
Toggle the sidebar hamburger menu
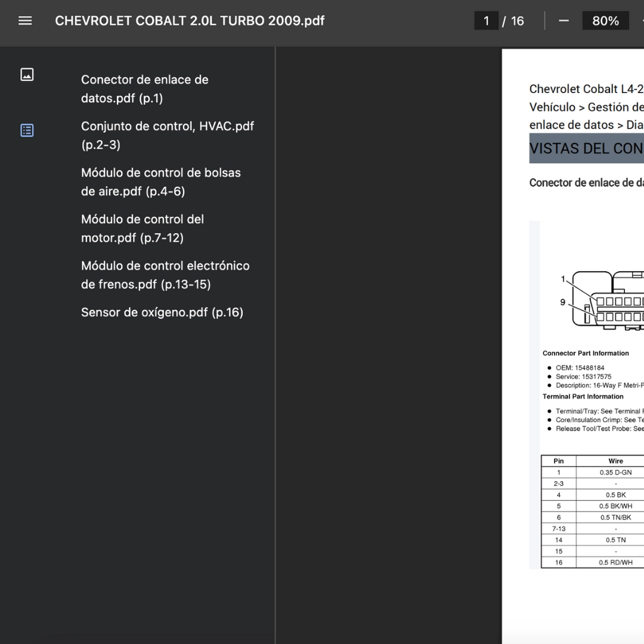(25, 20)
